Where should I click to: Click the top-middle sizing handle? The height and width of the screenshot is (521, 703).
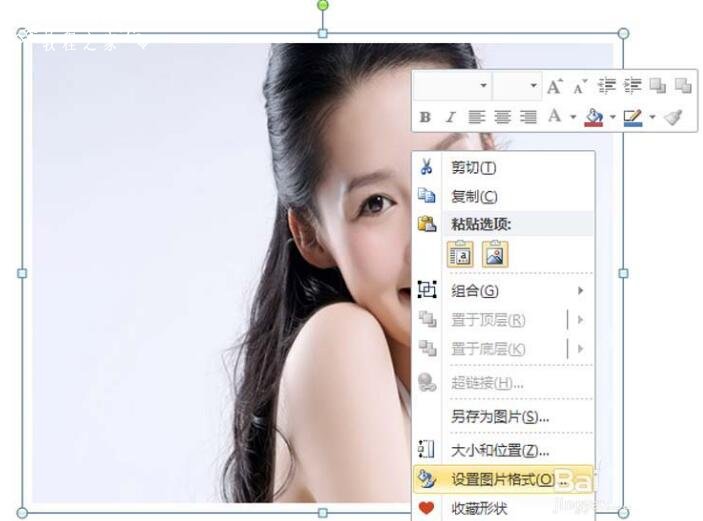tap(322, 33)
